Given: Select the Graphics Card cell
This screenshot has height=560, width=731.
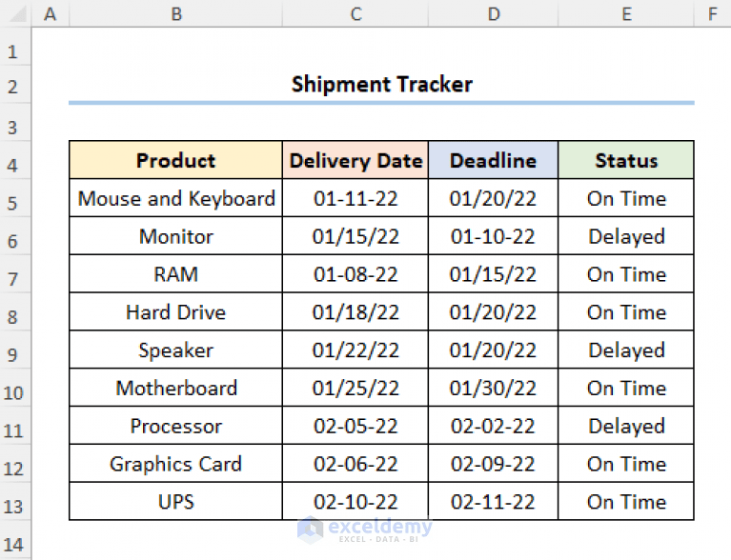Looking at the screenshot, I should [175, 464].
